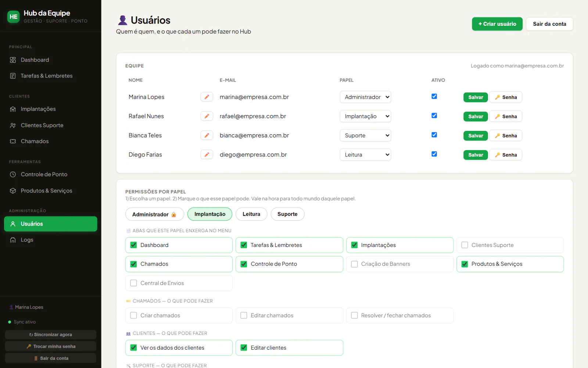The image size is (588, 368).
Task: Toggle active checkbox for Diego Farias
Action: [x=434, y=154]
